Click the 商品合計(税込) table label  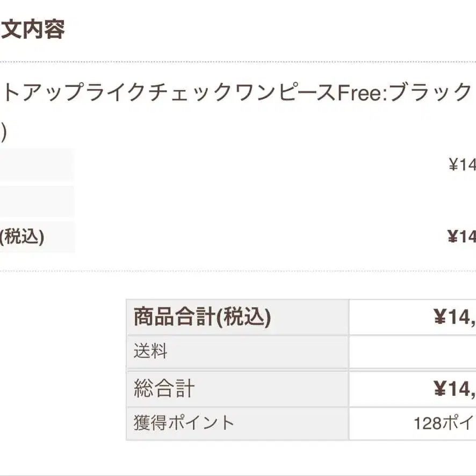pyautogui.click(x=202, y=318)
